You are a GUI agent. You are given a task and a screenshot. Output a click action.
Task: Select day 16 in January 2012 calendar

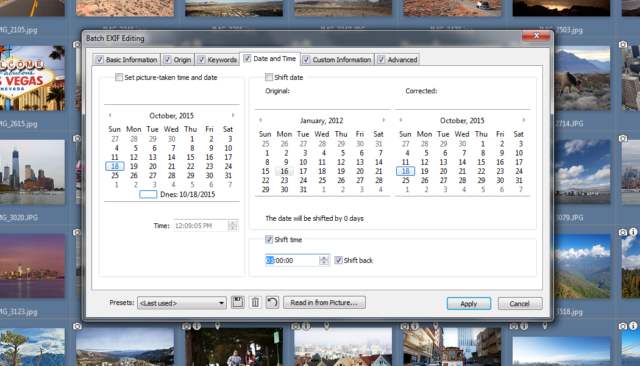pyautogui.click(x=284, y=171)
